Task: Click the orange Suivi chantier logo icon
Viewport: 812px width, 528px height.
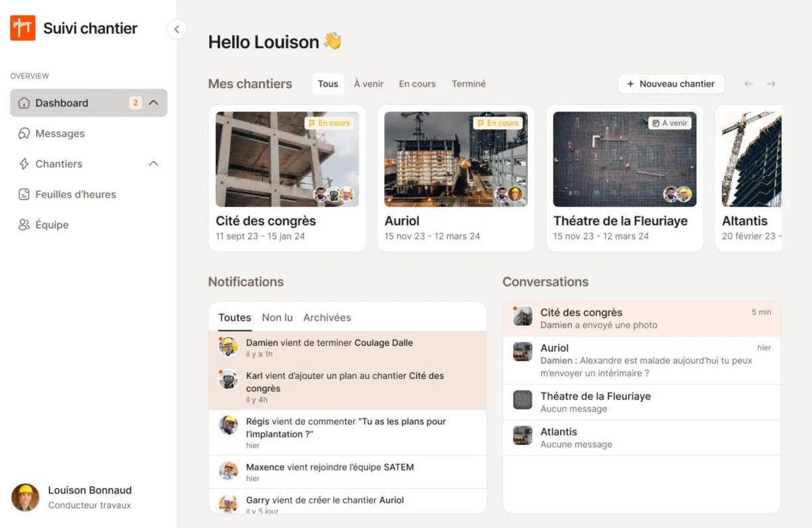Action: [x=22, y=28]
